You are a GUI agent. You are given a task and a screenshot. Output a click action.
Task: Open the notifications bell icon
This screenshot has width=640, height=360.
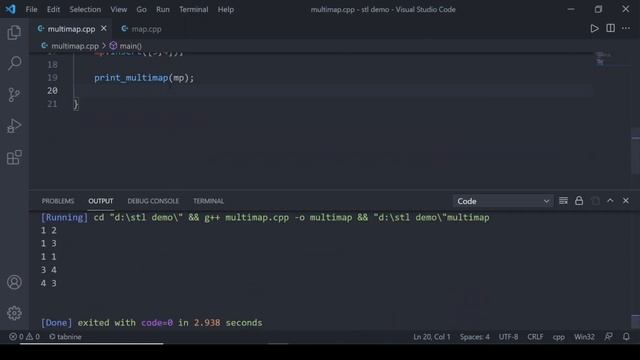[x=626, y=337]
